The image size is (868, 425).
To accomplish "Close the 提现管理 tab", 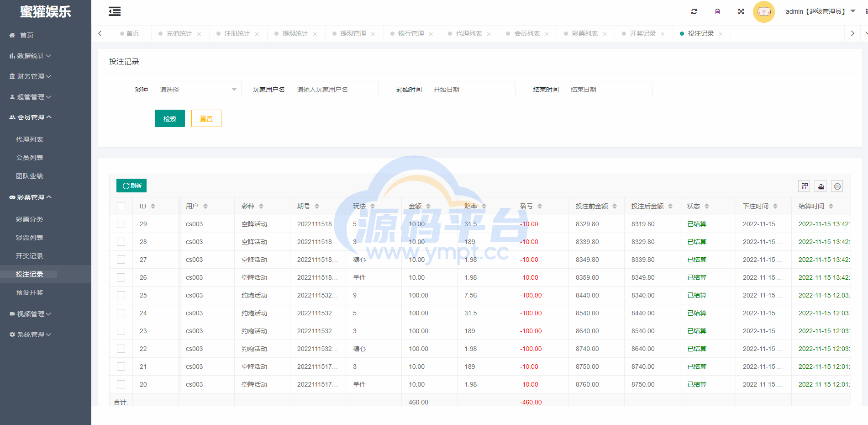I will 373,34.
